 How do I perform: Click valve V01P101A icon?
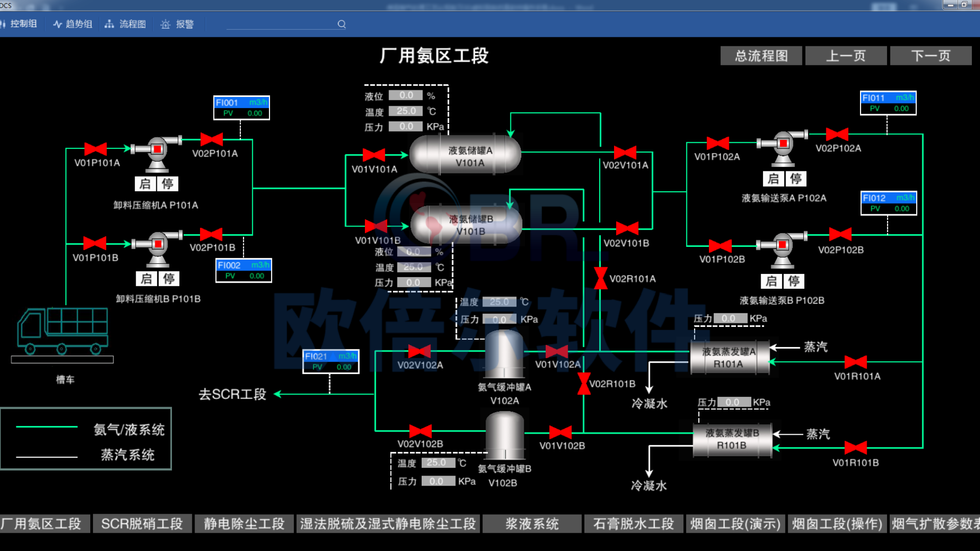[95, 148]
